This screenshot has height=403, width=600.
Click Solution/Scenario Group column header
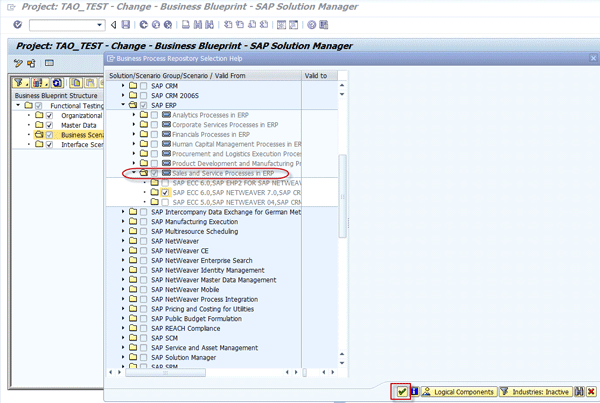point(204,75)
